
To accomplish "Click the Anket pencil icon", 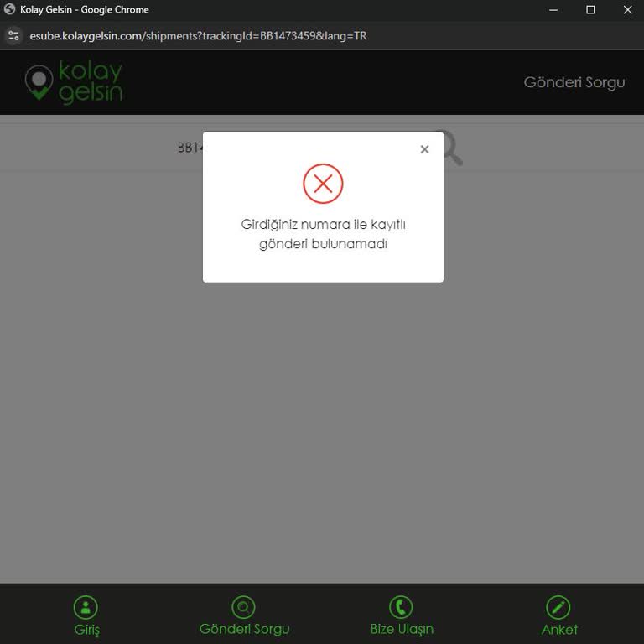I will (x=558, y=607).
